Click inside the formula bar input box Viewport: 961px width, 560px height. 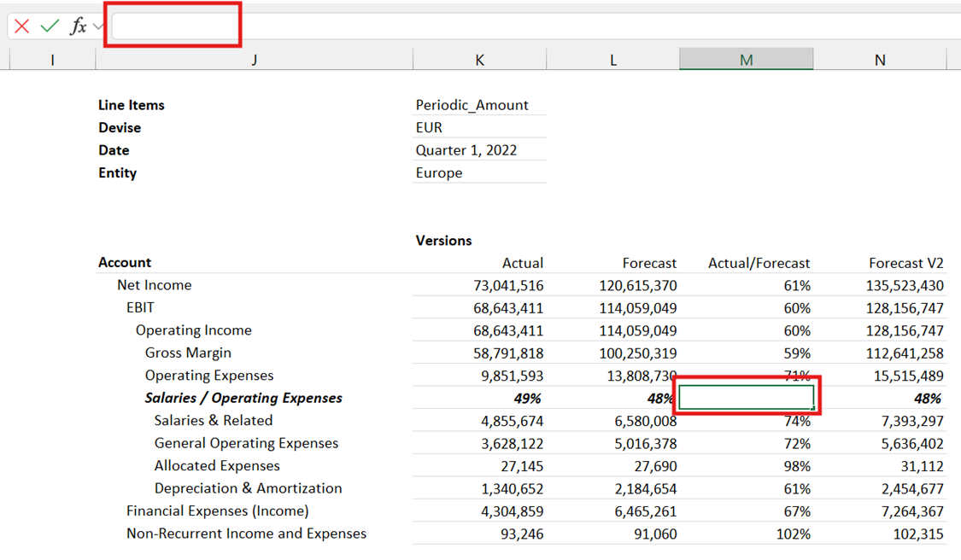point(175,26)
